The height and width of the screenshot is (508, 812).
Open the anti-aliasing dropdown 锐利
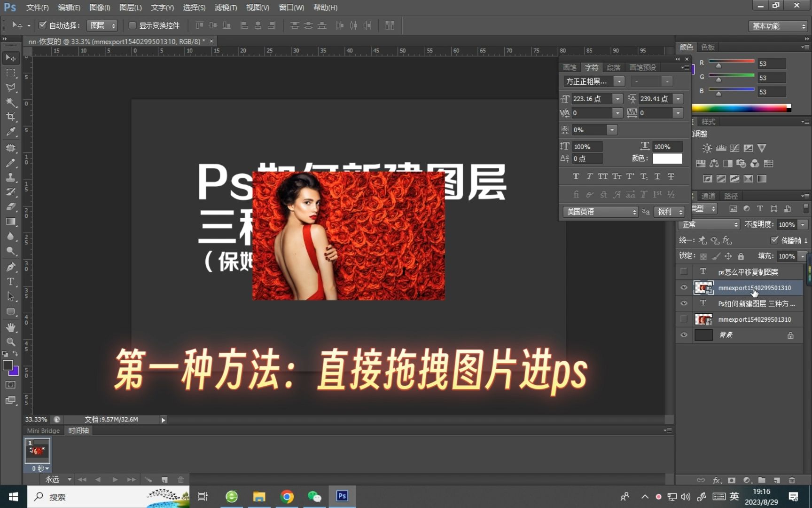coord(669,212)
